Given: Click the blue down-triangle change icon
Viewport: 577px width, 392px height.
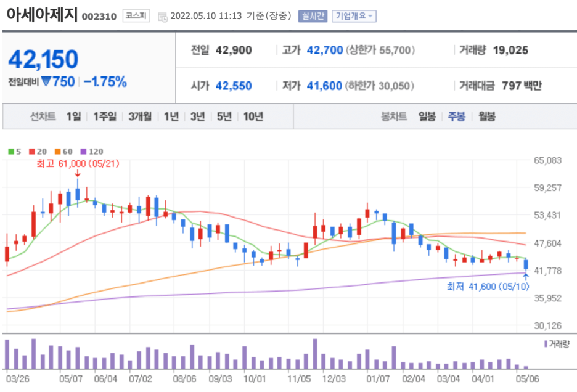Looking at the screenshot, I should [x=46, y=81].
